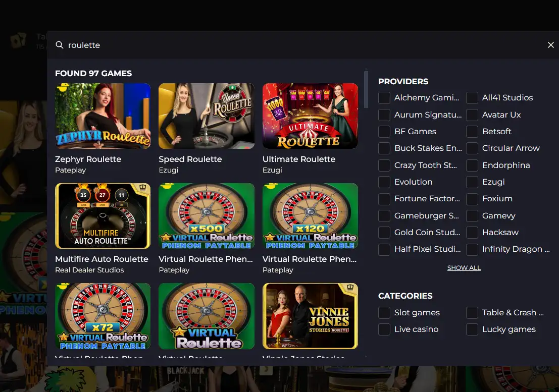Viewport: 559px width, 392px height.
Task: Open Ultimate Roulette game thumbnail
Action: (x=310, y=116)
